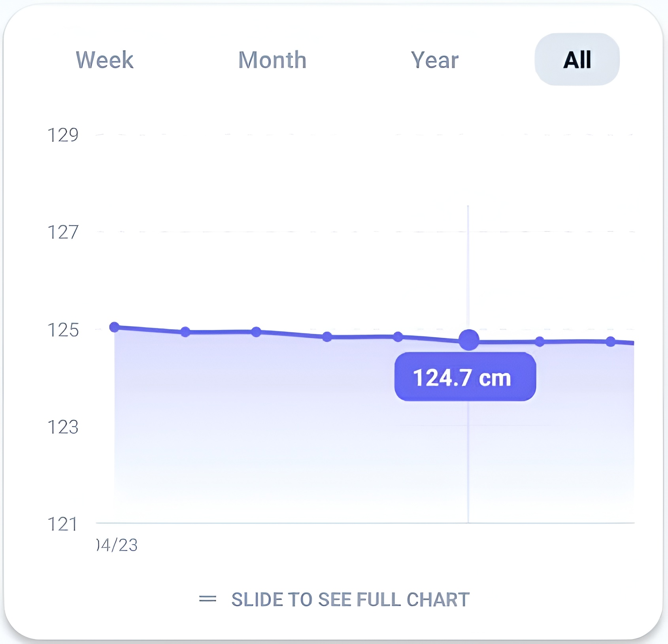668x644 pixels.
Task: Select the enlarged highlighted data point
Action: tap(469, 340)
